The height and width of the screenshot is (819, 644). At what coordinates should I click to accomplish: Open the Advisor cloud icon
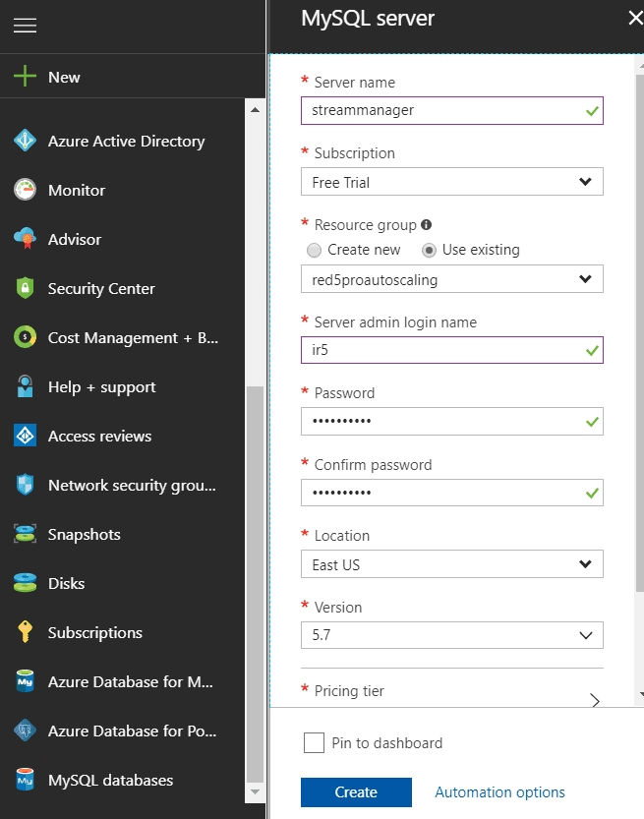(25, 239)
